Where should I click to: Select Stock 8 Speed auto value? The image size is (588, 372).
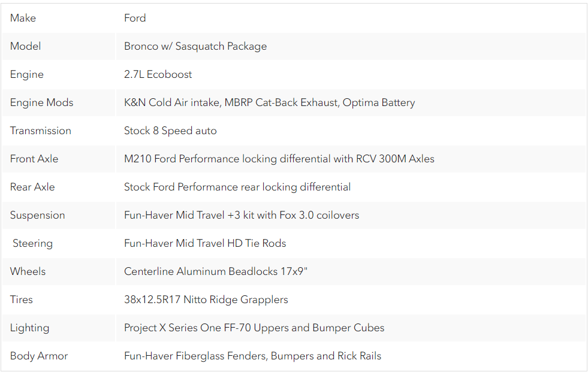point(170,131)
